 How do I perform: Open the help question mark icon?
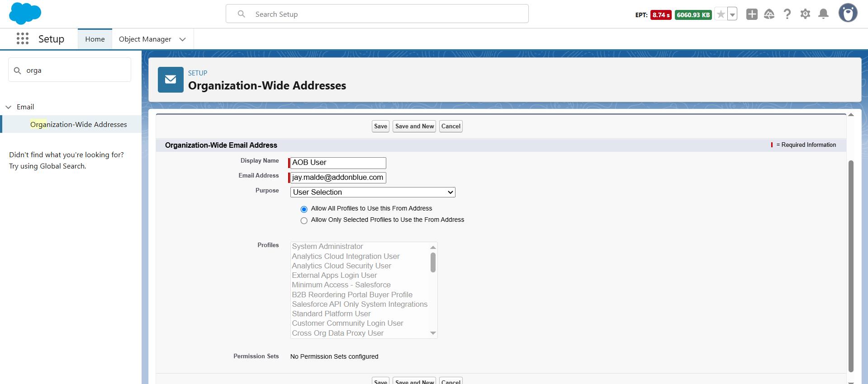click(787, 14)
